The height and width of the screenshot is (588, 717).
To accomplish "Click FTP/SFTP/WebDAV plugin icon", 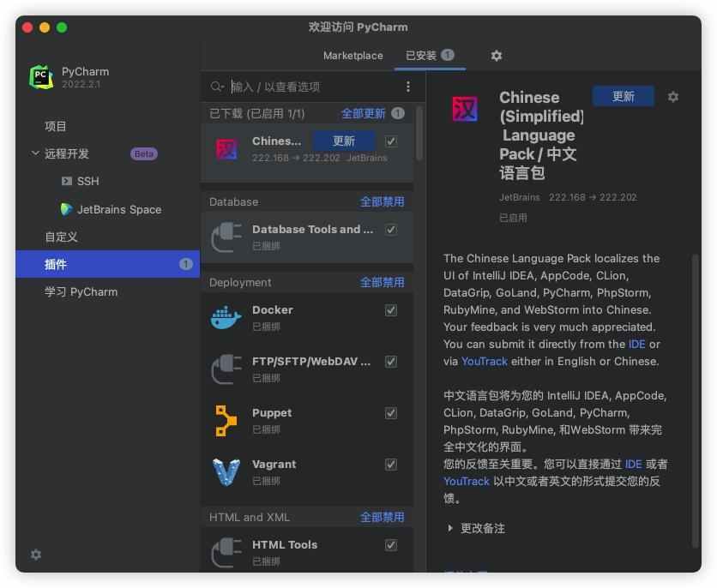I will (226, 369).
